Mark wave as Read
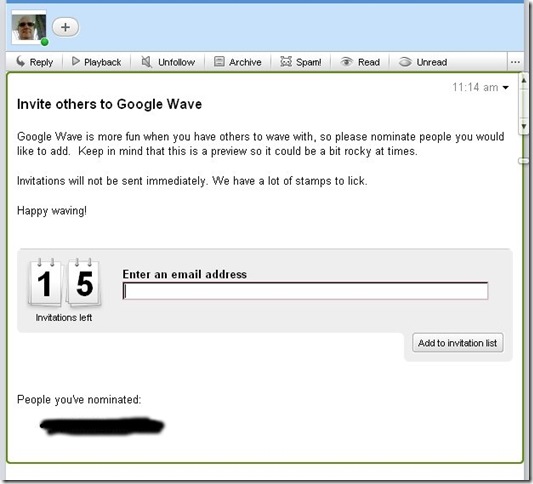The height and width of the screenshot is (484, 533). [x=360, y=62]
